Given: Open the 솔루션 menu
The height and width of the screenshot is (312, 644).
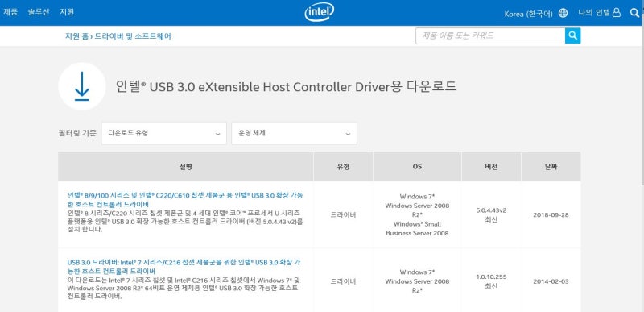Looking at the screenshot, I should point(39,12).
